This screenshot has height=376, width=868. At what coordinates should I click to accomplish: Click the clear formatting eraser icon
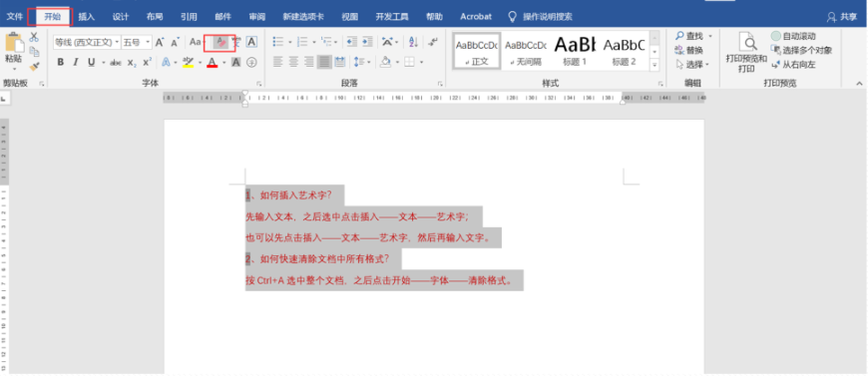click(220, 42)
